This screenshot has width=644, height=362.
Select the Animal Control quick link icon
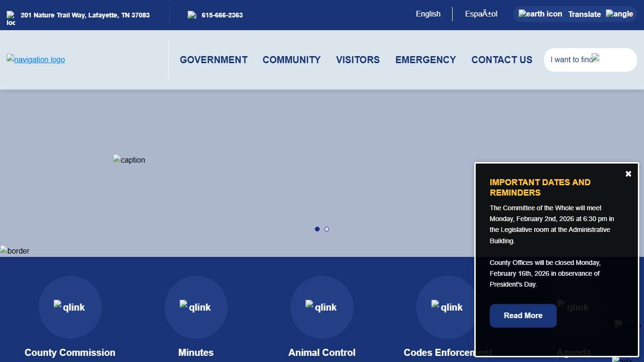pyautogui.click(x=322, y=307)
